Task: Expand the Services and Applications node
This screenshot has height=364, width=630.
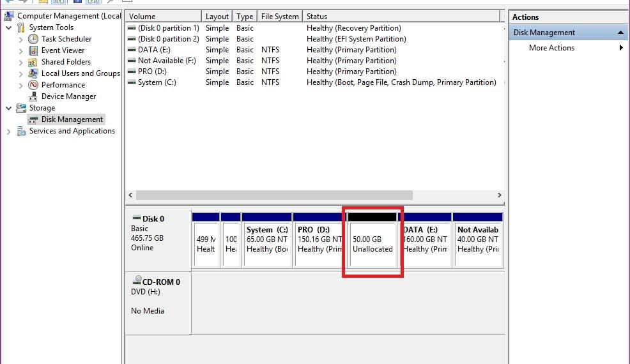Action: [8, 132]
